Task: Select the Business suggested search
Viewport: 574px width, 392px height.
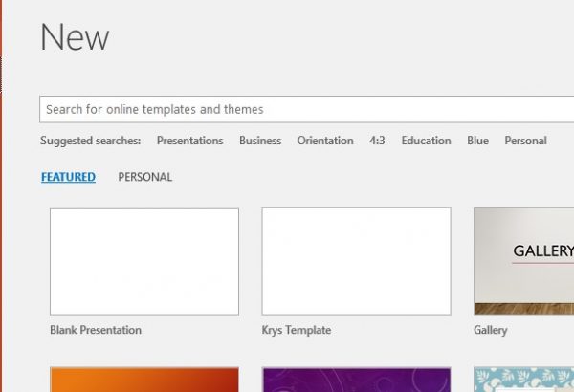Action: (260, 141)
